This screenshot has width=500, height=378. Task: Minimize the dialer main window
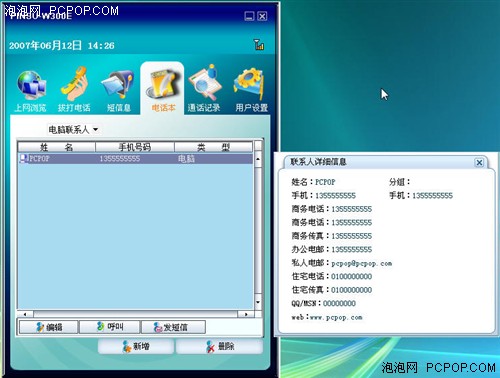(249, 16)
